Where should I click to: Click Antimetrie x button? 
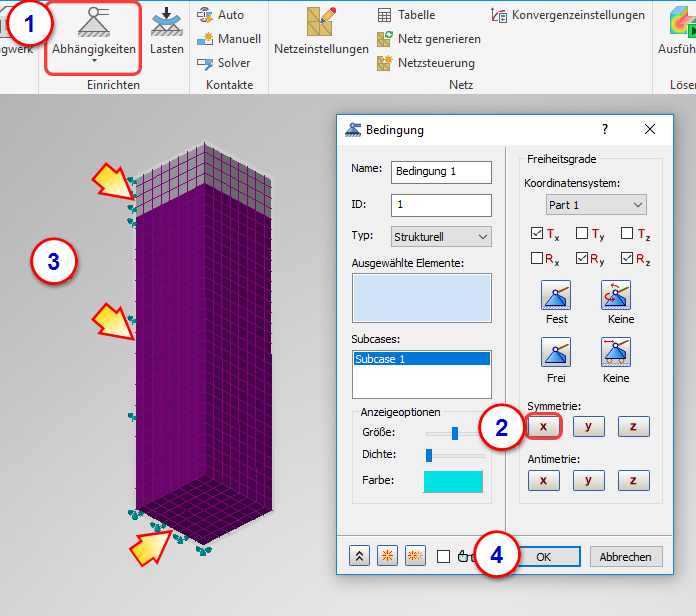(544, 481)
